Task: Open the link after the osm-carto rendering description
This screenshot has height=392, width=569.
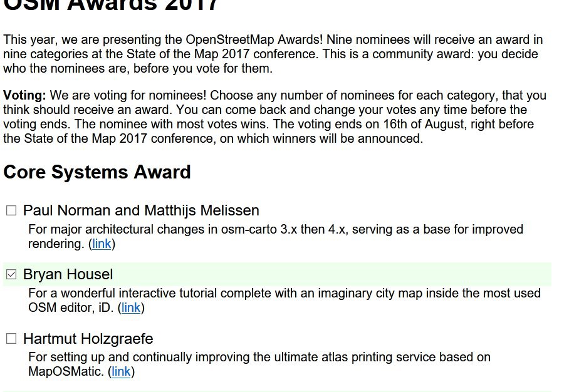Action: (102, 244)
